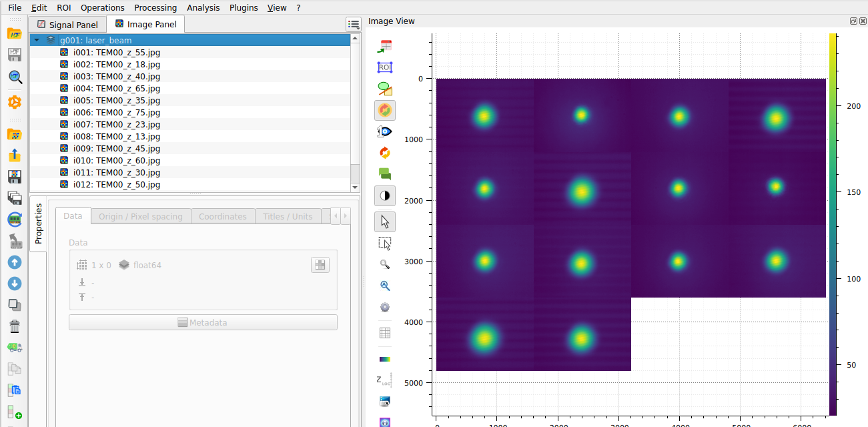Toggle Z-axis log scale button
868x427 pixels.
click(x=385, y=380)
